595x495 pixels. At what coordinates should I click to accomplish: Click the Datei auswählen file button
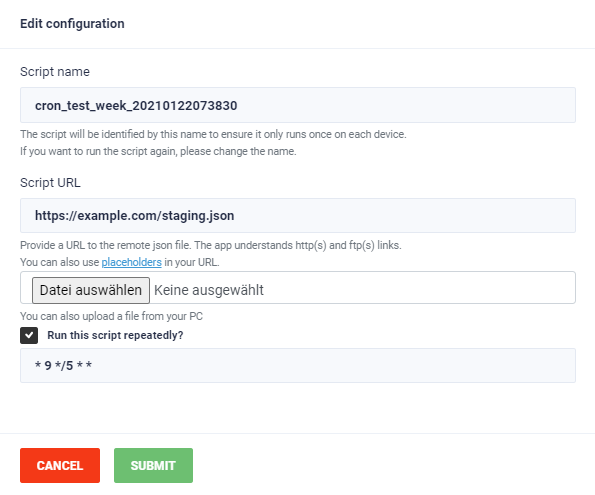coord(91,290)
